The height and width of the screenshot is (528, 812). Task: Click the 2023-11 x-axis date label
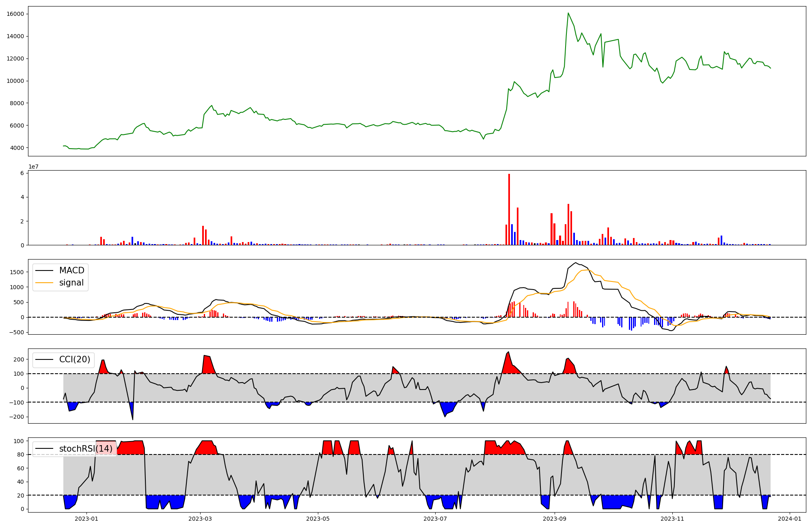pyautogui.click(x=672, y=519)
